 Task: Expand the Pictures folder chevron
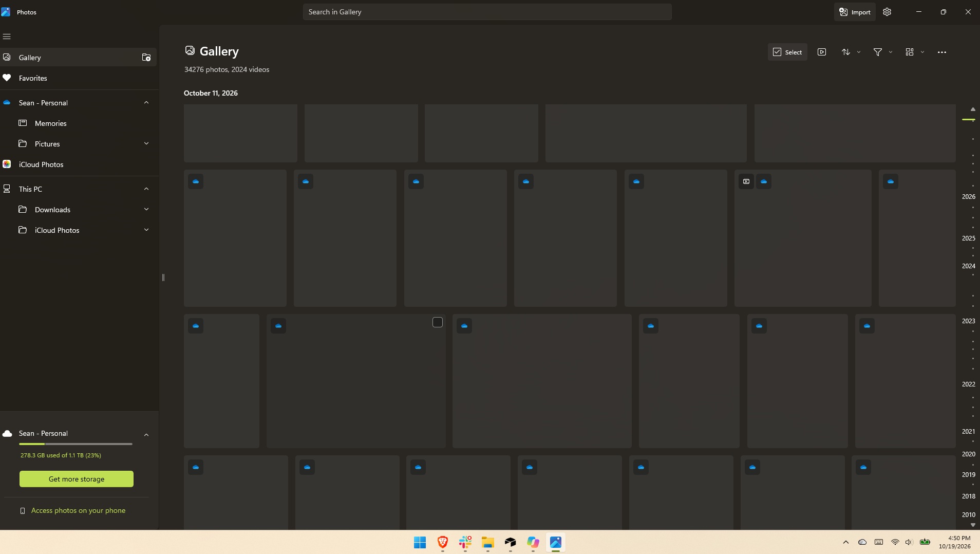146,144
